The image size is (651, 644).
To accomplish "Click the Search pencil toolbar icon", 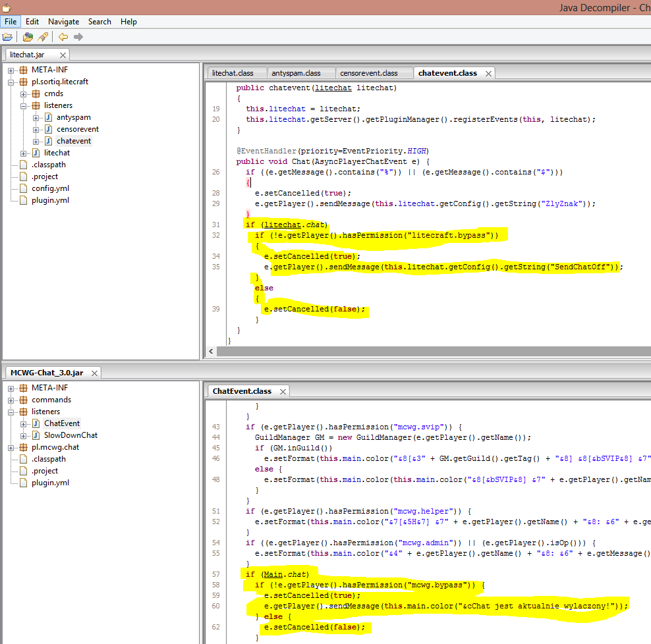I will point(43,37).
